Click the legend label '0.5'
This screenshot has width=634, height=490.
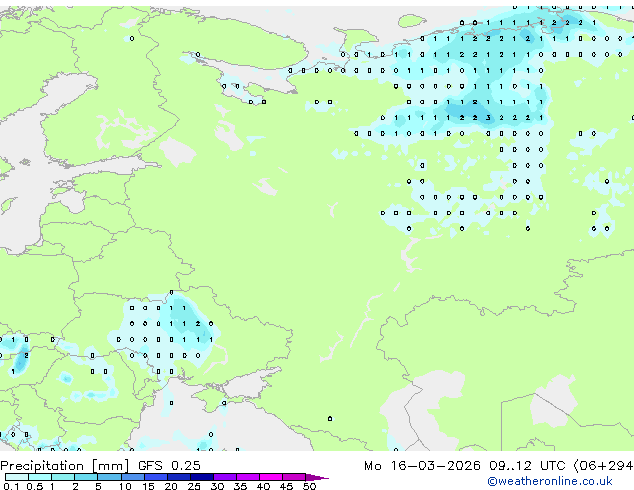click(35, 486)
